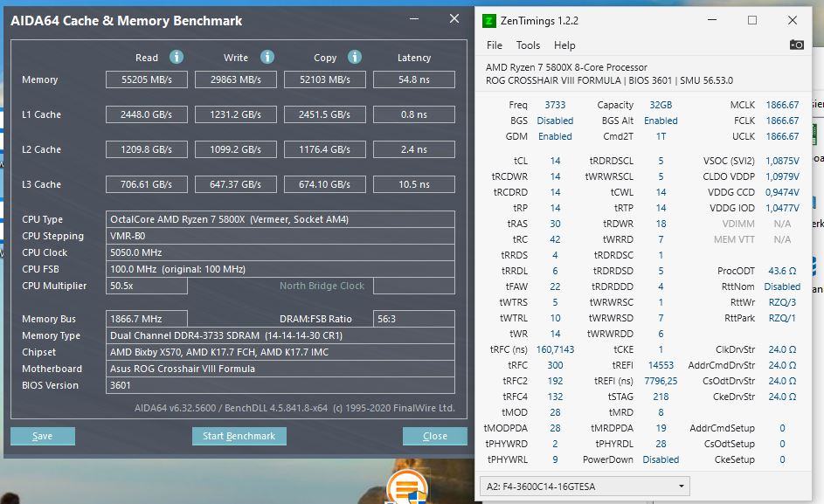Open the File menu in ZenTimings

[x=494, y=45]
